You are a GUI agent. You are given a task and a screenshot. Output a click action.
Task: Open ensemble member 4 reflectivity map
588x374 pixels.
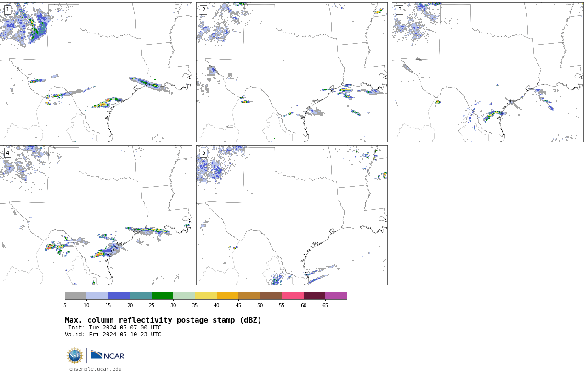[96, 215]
